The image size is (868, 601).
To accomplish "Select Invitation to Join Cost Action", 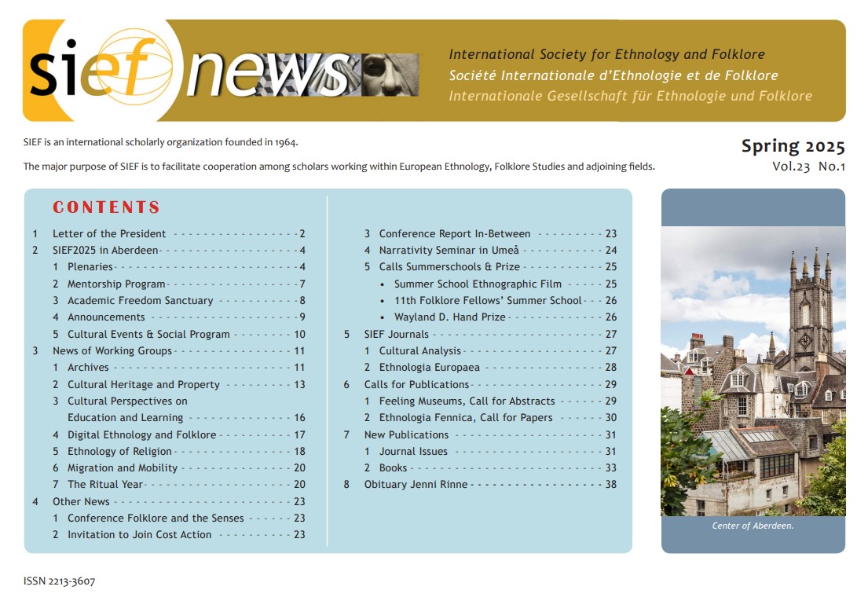I will pyautogui.click(x=139, y=534).
